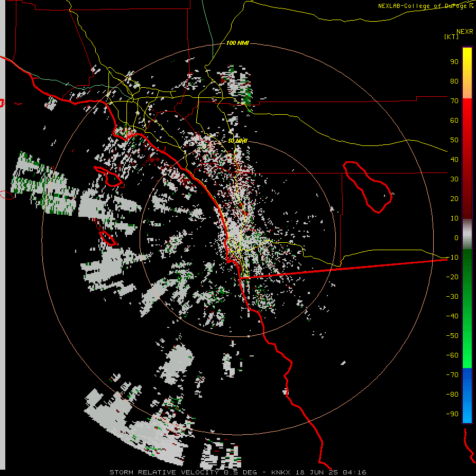Click the -30 value on the velocity scale
Screen dimensions: 476x476
coord(452,297)
